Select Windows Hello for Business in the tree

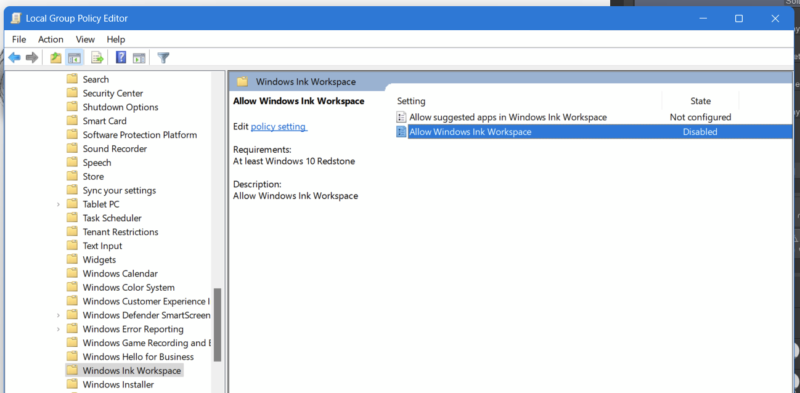pyautogui.click(x=138, y=356)
